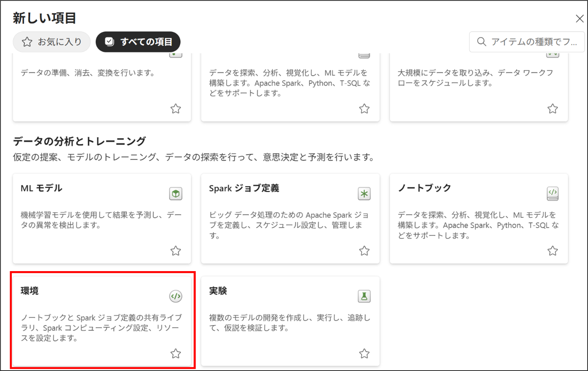Switch to the お気に入り tab
588x371 pixels.
pos(52,42)
